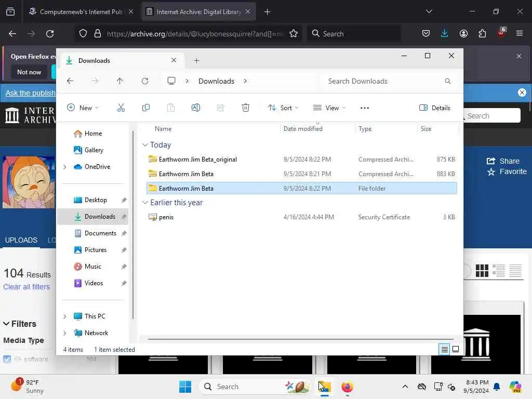Open a new Explorer tab with plus button
The width and height of the screenshot is (532, 399).
196,61
